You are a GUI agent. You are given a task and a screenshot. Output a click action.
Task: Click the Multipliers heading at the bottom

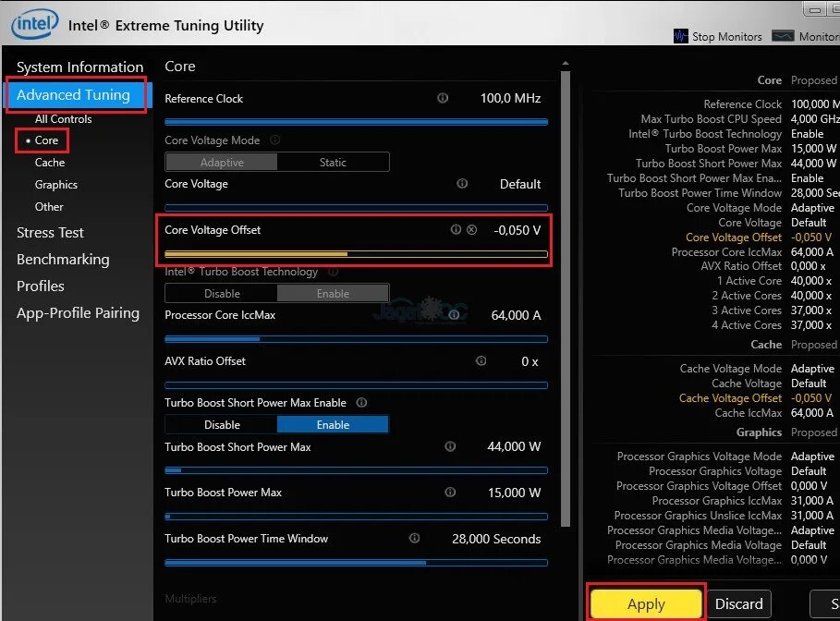(190, 599)
